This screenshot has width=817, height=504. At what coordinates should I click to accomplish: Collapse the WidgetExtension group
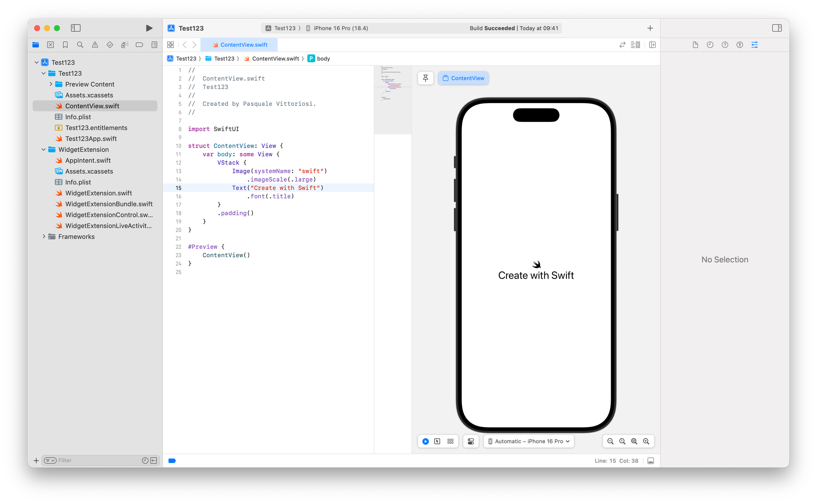coord(44,149)
